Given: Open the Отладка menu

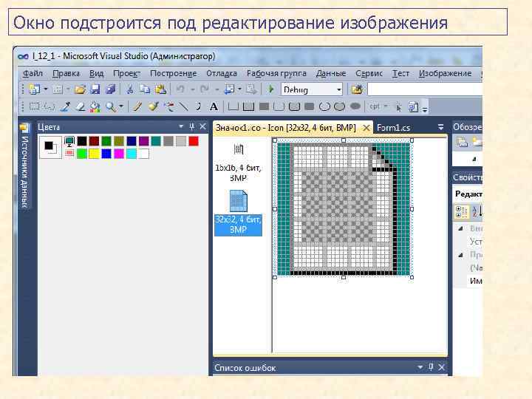Looking at the screenshot, I should click(x=222, y=73).
